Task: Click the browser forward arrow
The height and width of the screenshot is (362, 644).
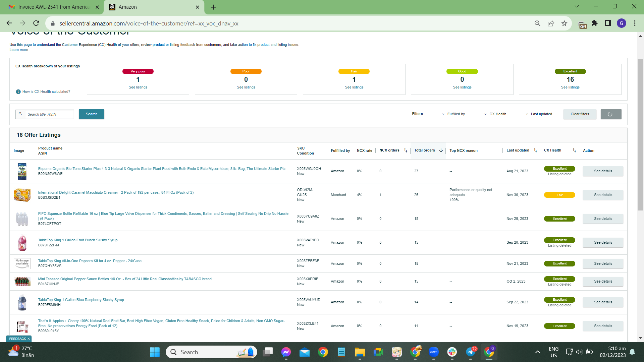Action: tap(22, 23)
